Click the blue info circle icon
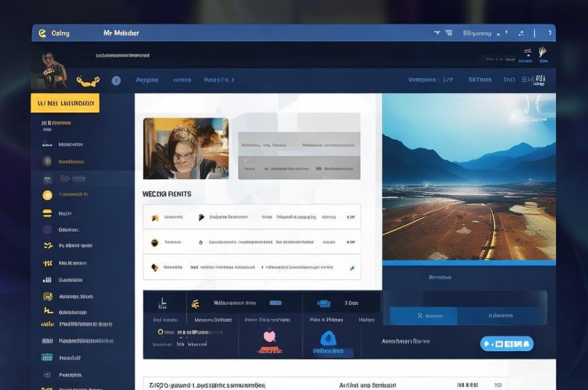This screenshot has width=588, height=390. (x=116, y=80)
